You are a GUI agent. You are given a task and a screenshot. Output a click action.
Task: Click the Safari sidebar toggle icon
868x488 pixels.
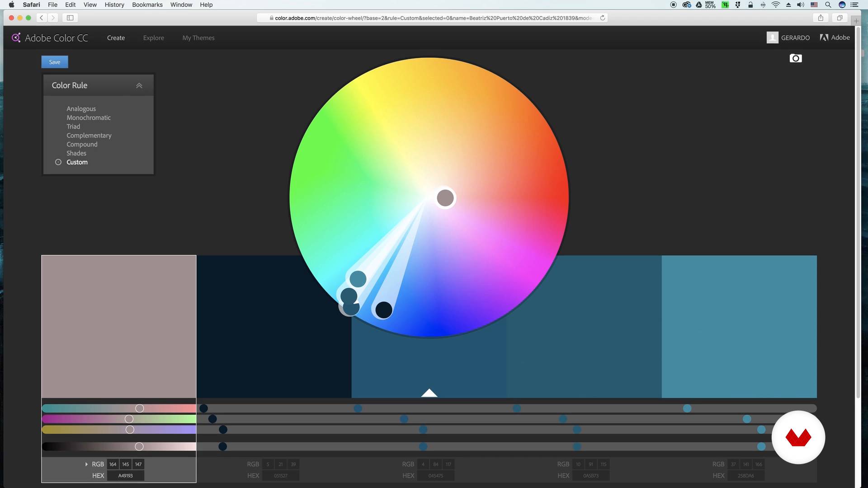tap(70, 18)
